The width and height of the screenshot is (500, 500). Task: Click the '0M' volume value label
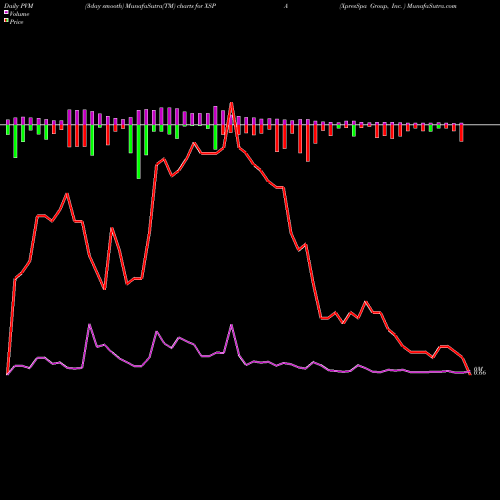pos(478,369)
